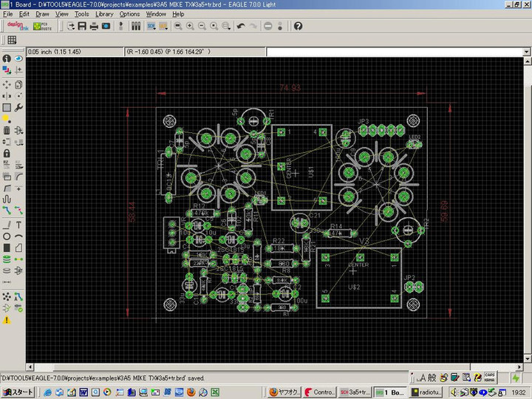Click the Design Link button
The width and height of the screenshot is (532, 399).
(x=18, y=26)
